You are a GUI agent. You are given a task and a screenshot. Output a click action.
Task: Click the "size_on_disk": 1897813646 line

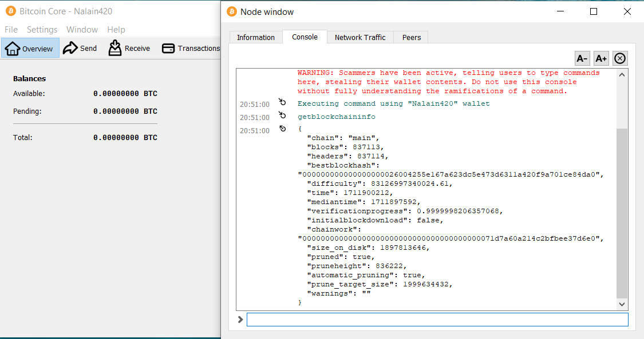pos(369,248)
